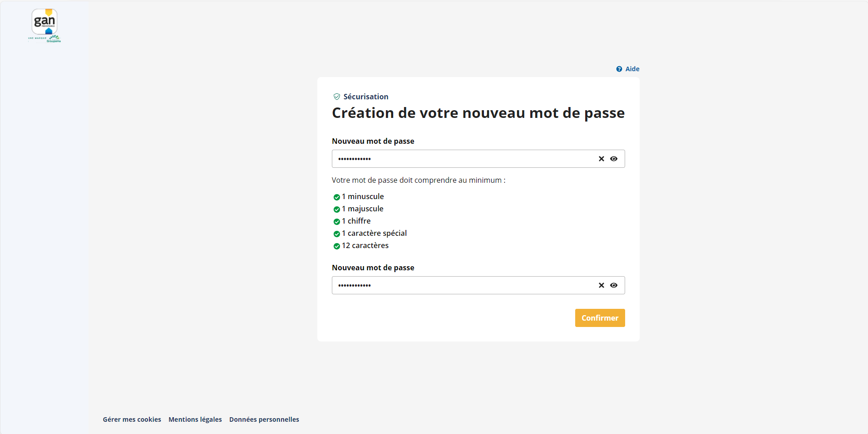
Task: Open the Aide help link
Action: (x=632, y=69)
